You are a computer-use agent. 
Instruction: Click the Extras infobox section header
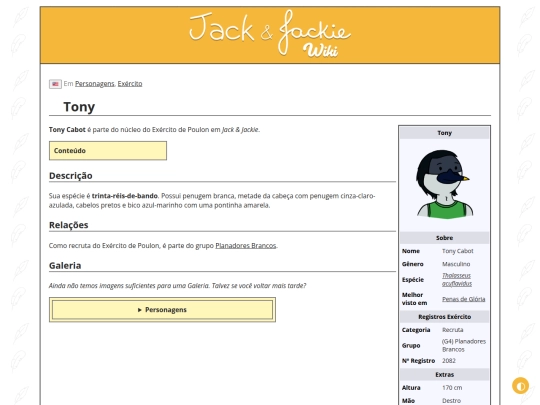(x=444, y=375)
